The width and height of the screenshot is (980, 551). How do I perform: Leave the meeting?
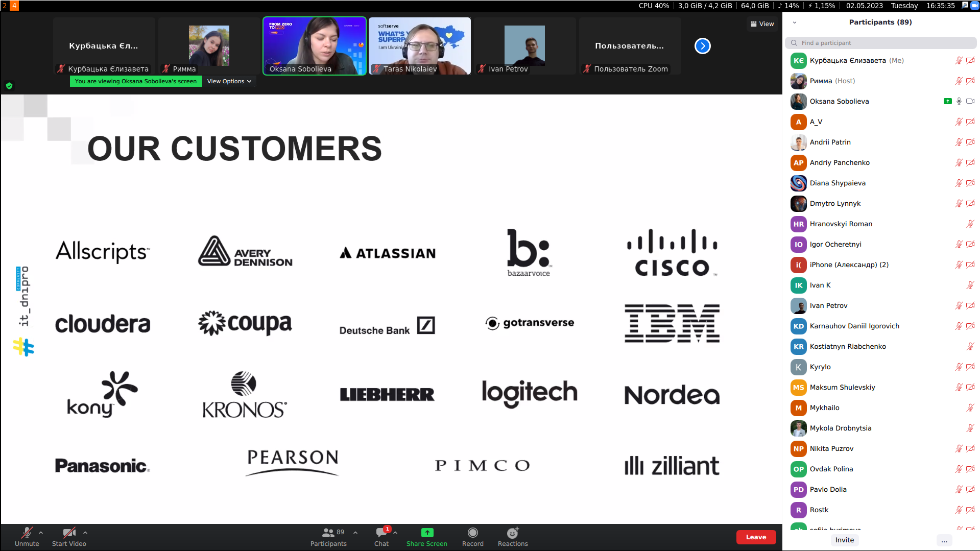pyautogui.click(x=756, y=537)
